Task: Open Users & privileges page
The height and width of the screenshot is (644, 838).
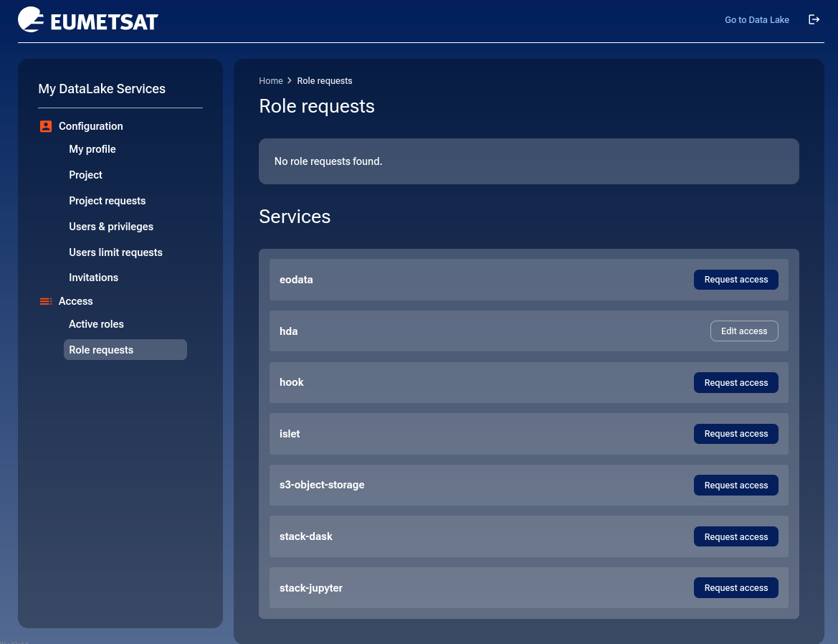Action: pos(111,227)
